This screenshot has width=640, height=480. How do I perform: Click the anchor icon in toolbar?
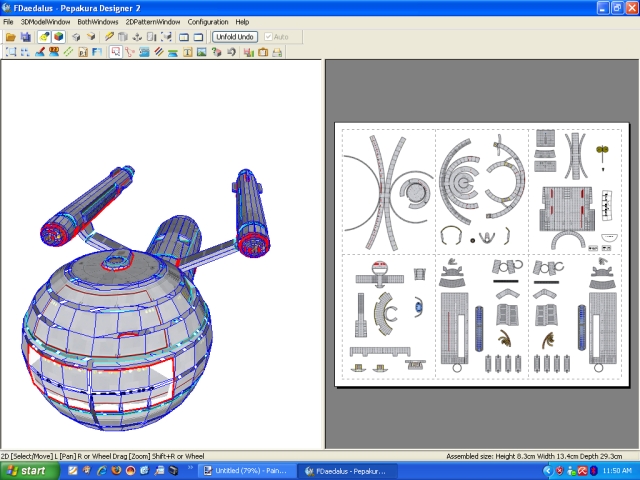coord(137,37)
